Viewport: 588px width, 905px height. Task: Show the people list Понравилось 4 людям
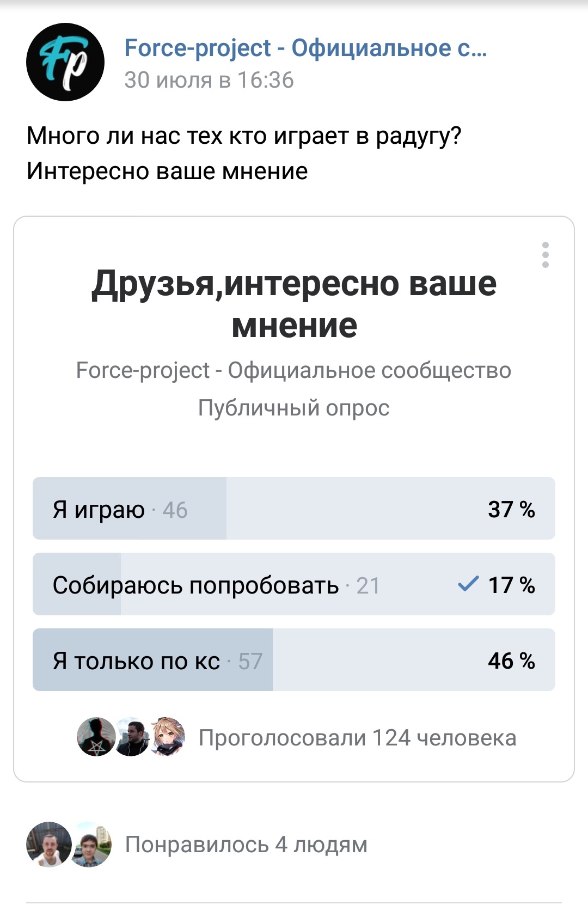(246, 845)
